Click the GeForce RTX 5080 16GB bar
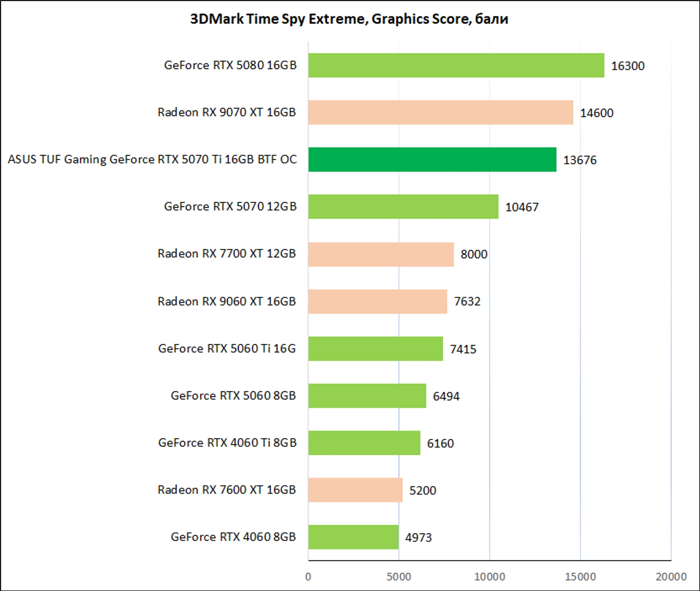This screenshot has width=700, height=591. pos(456,65)
